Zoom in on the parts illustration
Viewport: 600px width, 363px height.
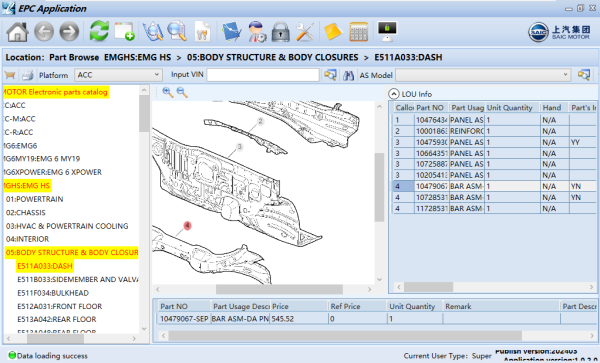(x=168, y=92)
